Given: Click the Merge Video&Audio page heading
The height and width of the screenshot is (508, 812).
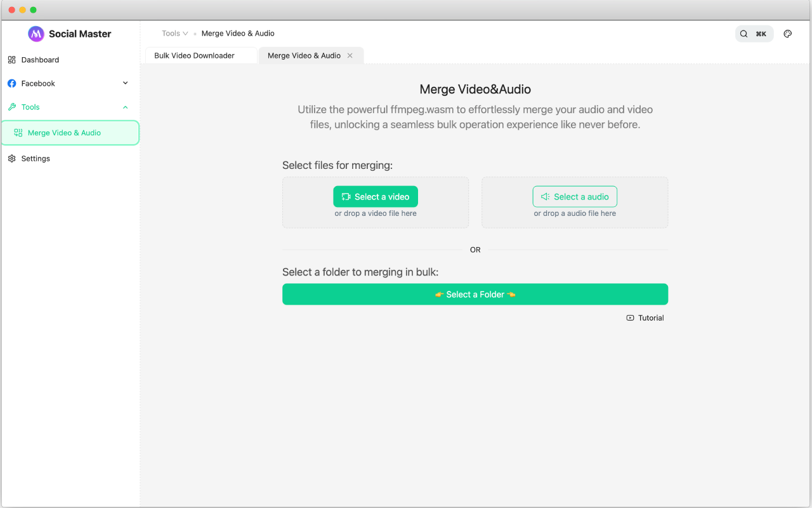Looking at the screenshot, I should coord(475,90).
